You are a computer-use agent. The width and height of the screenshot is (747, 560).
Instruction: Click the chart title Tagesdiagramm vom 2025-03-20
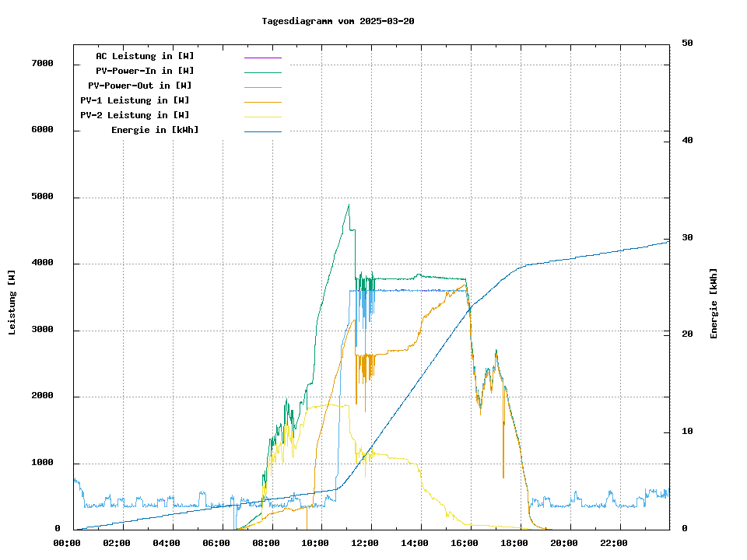[x=338, y=21]
